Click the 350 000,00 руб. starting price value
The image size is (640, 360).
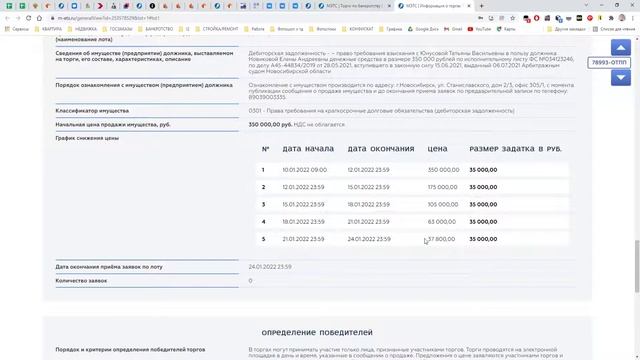tap(270, 124)
